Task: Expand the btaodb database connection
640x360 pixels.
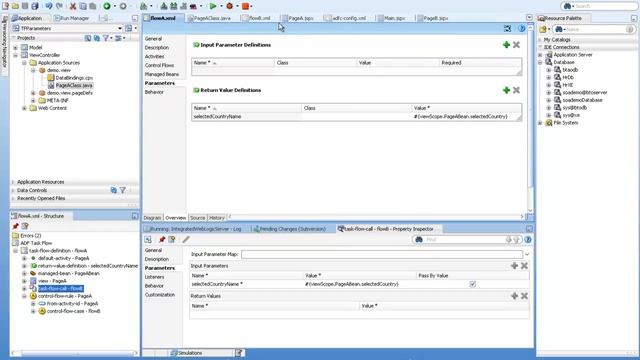Action: [x=549, y=70]
